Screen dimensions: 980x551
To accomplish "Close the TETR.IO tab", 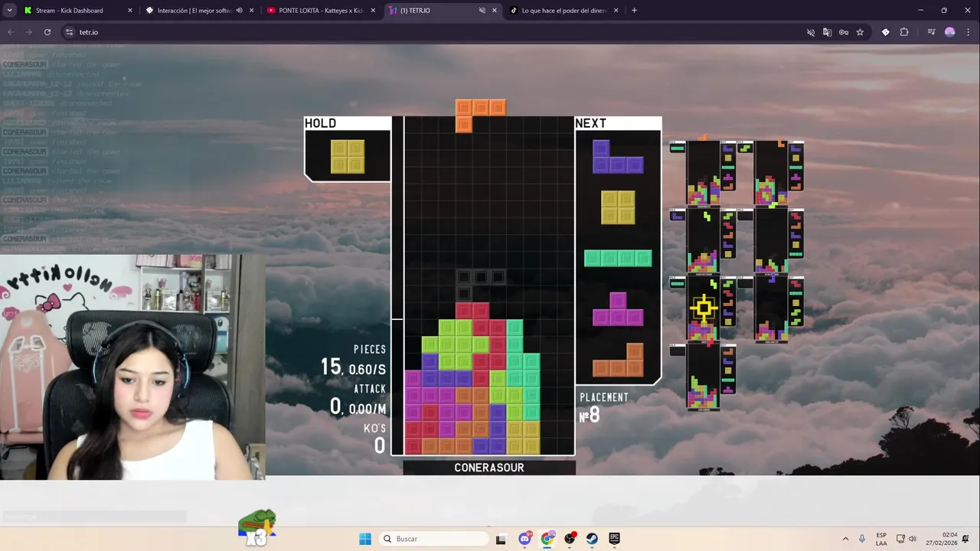I will (x=495, y=11).
